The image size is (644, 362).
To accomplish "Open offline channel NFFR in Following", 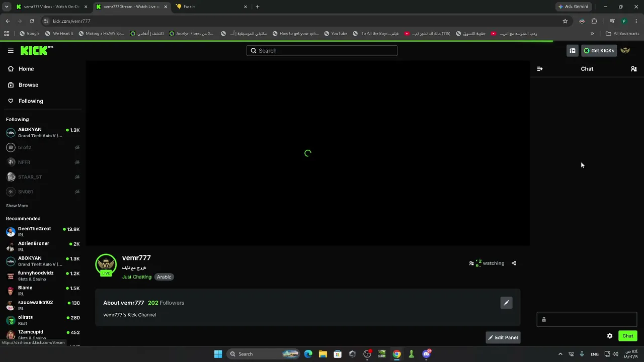I will 42,162.
